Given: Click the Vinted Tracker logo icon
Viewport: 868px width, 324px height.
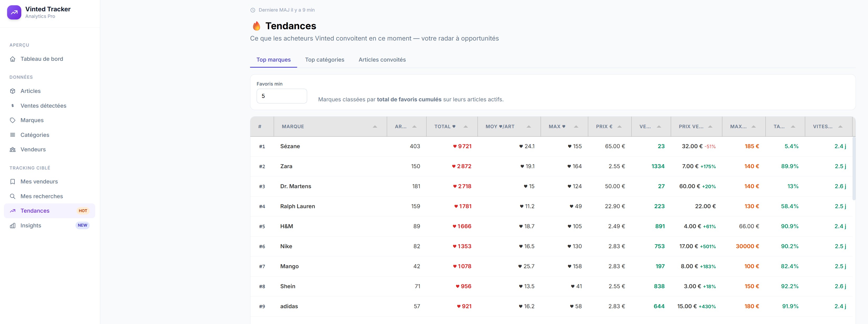Looking at the screenshot, I should coord(14,12).
